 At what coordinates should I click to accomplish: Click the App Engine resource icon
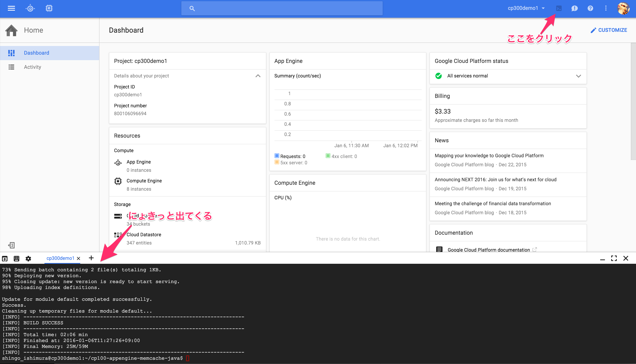[x=118, y=163]
